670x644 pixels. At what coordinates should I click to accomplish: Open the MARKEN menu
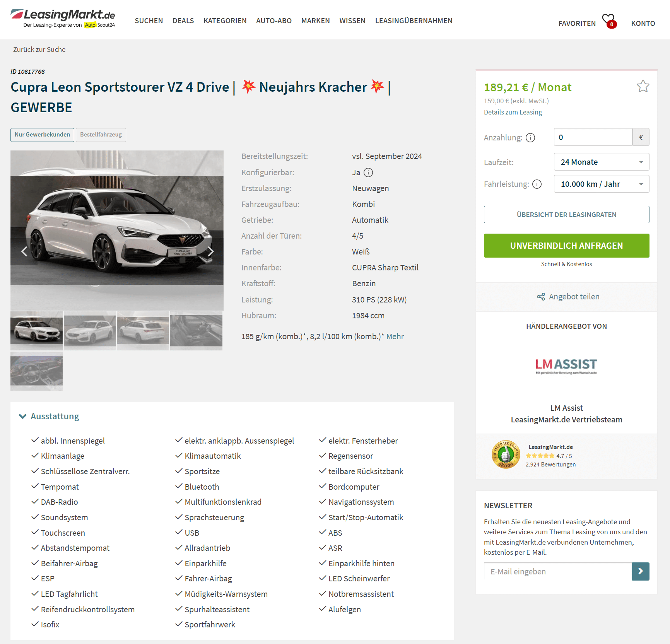pyautogui.click(x=316, y=21)
